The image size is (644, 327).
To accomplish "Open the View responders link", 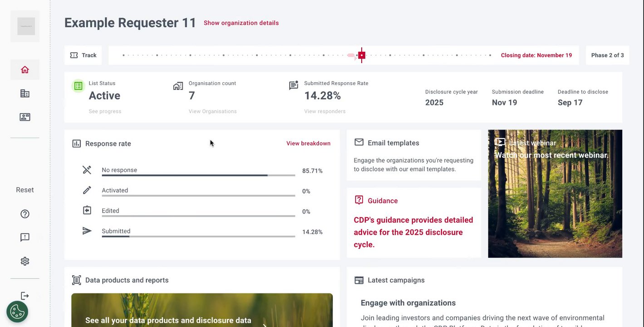I will (324, 111).
